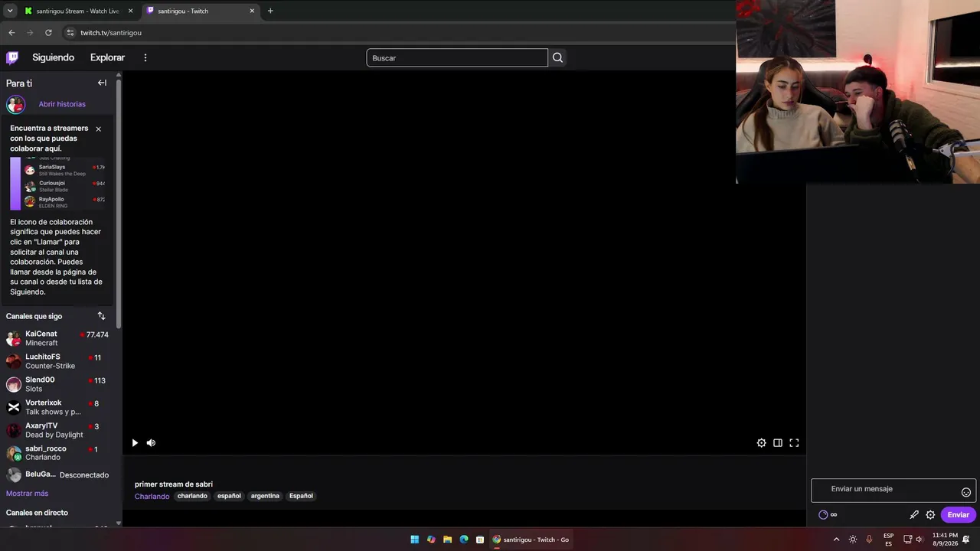
Task: Open the Chrome santirigou - Twitch taskbar item
Action: point(531,540)
